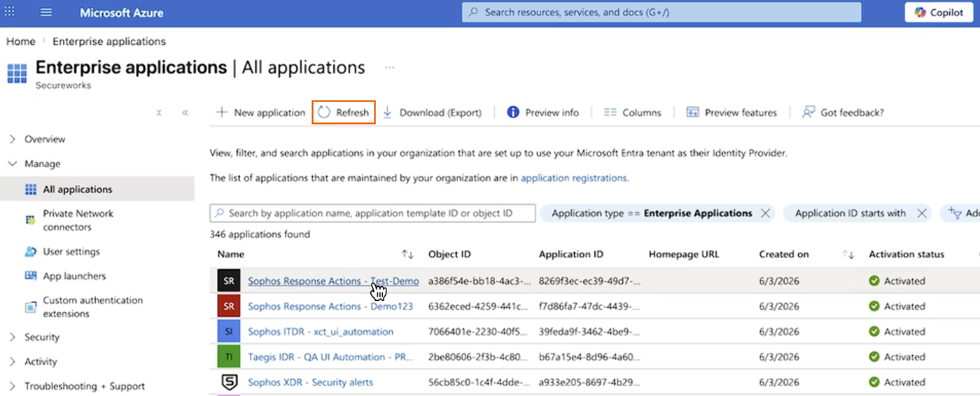Focus the global search resources box
Image resolution: width=980 pixels, height=396 pixels.
(661, 12)
